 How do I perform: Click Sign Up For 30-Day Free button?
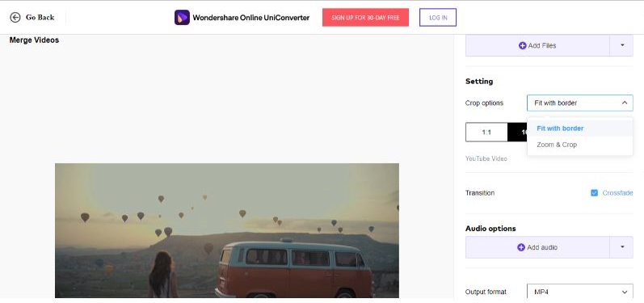pyautogui.click(x=365, y=18)
